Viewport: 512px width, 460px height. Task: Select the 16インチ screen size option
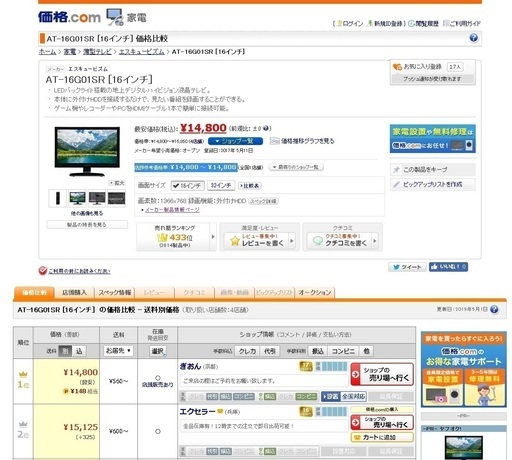187,186
